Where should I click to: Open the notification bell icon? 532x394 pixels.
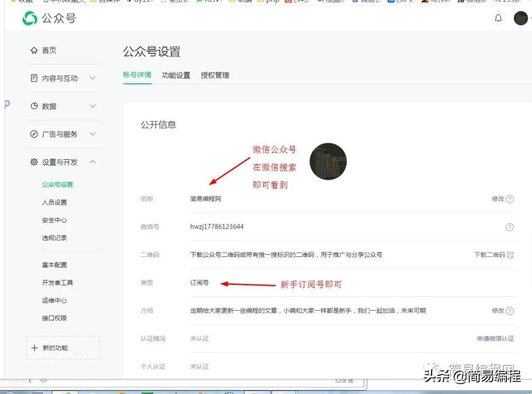coord(498,18)
